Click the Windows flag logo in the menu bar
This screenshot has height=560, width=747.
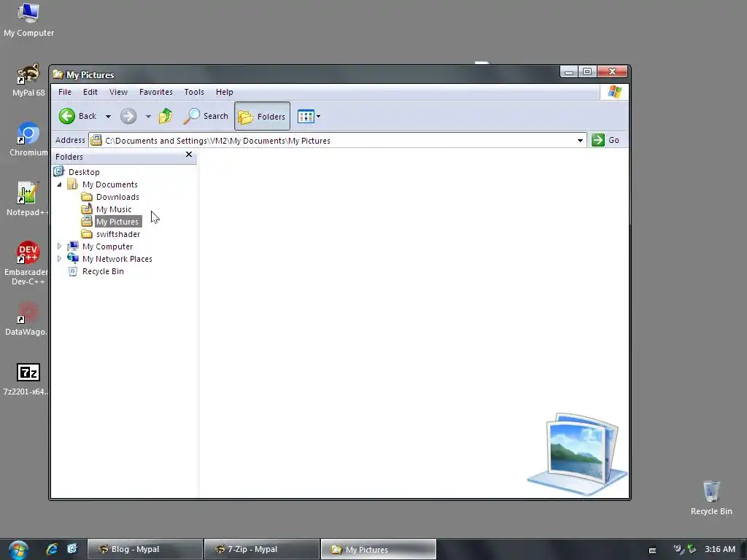click(x=614, y=92)
